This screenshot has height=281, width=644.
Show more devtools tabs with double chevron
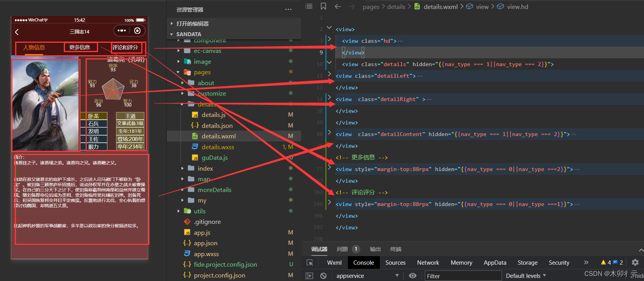(x=586, y=262)
